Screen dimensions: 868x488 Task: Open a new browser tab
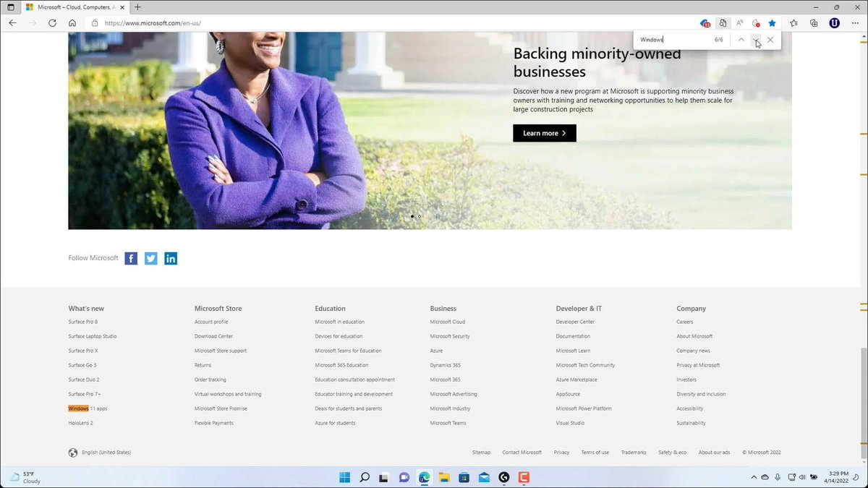point(137,7)
